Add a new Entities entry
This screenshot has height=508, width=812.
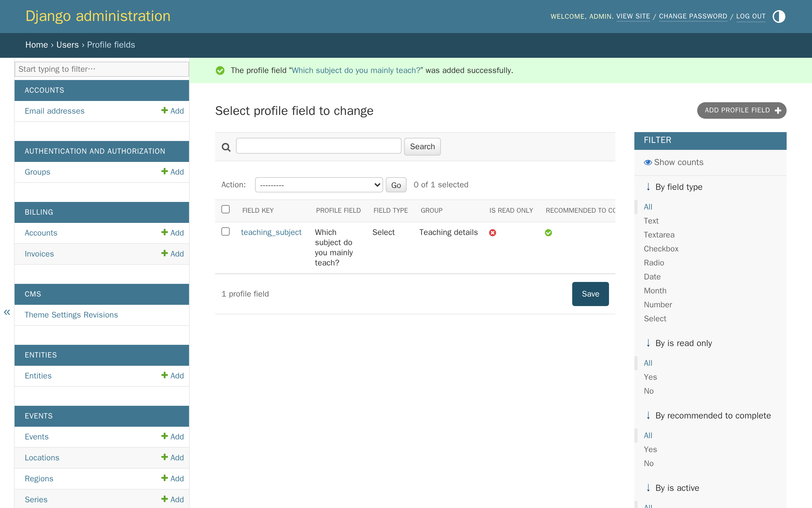point(173,376)
